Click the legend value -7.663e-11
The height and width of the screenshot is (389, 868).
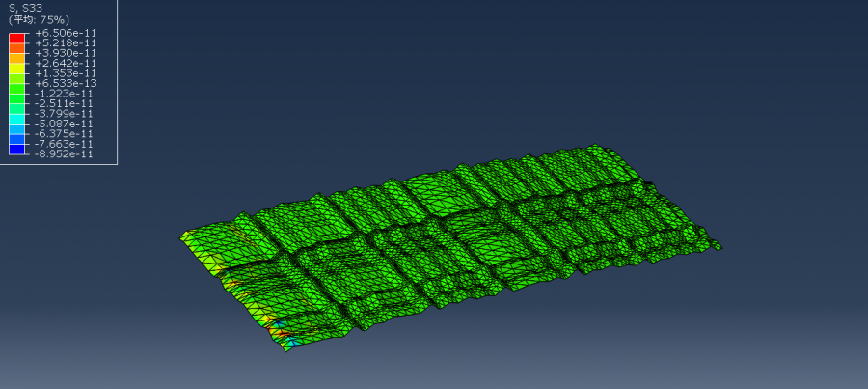pos(64,144)
